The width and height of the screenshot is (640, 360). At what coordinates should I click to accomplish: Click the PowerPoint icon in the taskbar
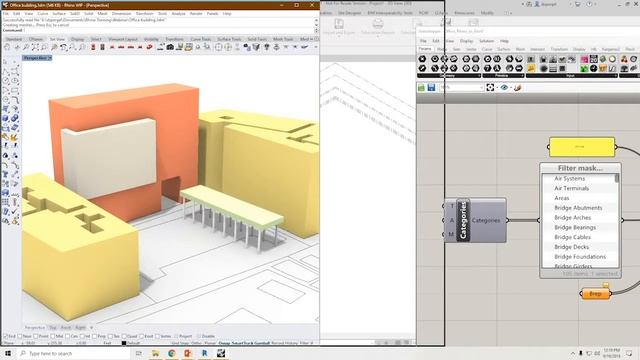tap(188, 353)
